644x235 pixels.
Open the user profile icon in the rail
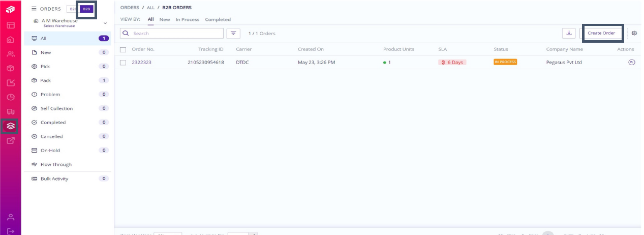(x=10, y=217)
